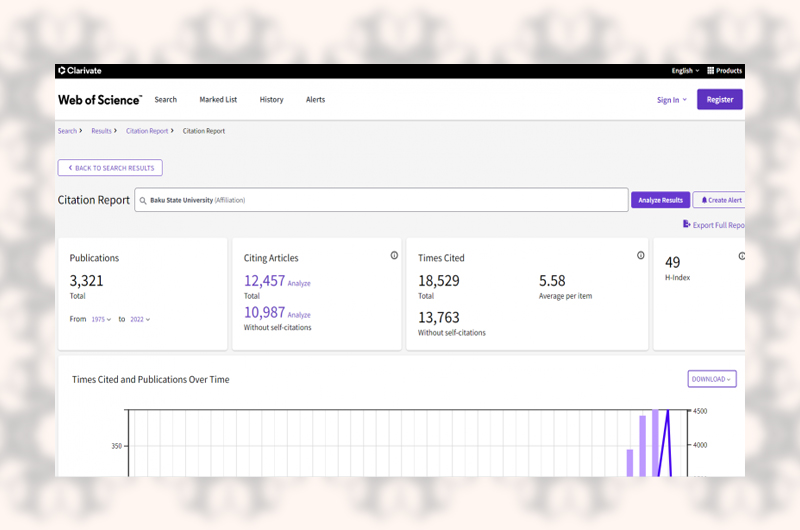The height and width of the screenshot is (530, 800).
Task: Click the Times Cited and Publications Over Time heading
Action: [151, 380]
